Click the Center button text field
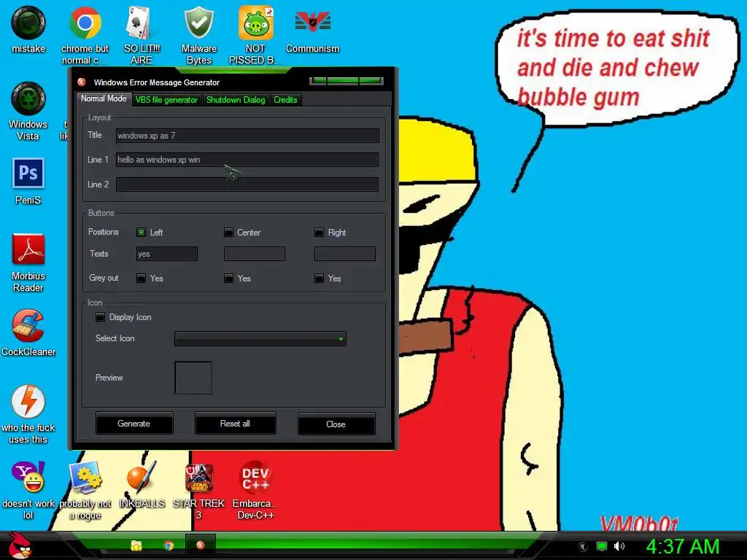Screen dimensions: 747x560 click(255, 254)
